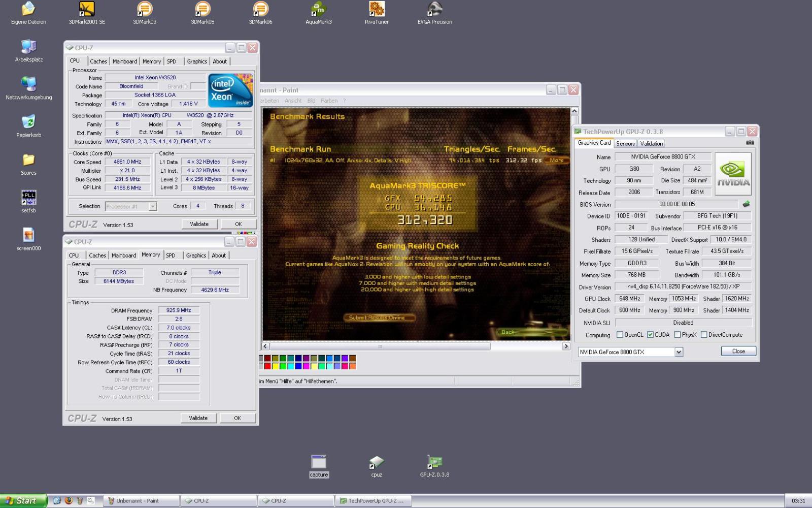Open the Eigene Dateien folder icon
812x508 pixels.
[x=28, y=13]
